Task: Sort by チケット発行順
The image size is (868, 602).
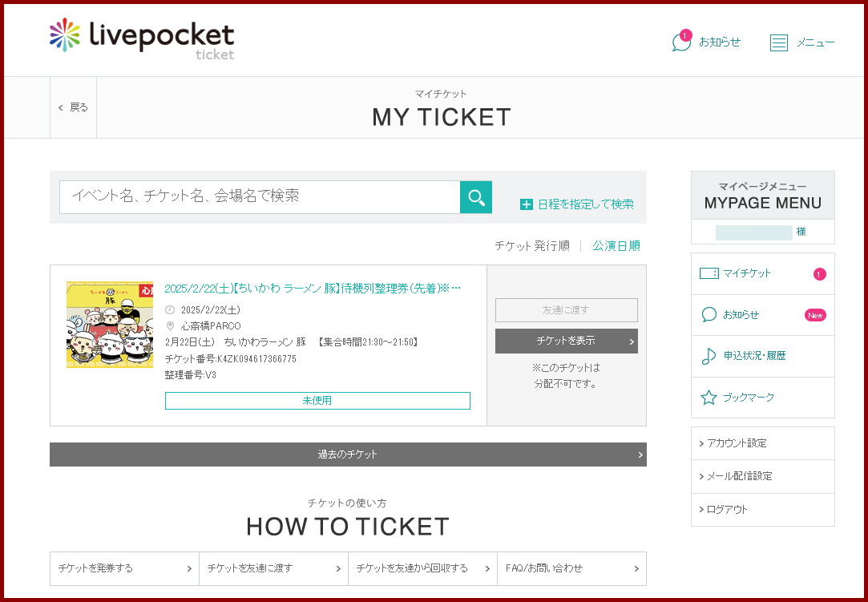Action: pyautogui.click(x=531, y=246)
